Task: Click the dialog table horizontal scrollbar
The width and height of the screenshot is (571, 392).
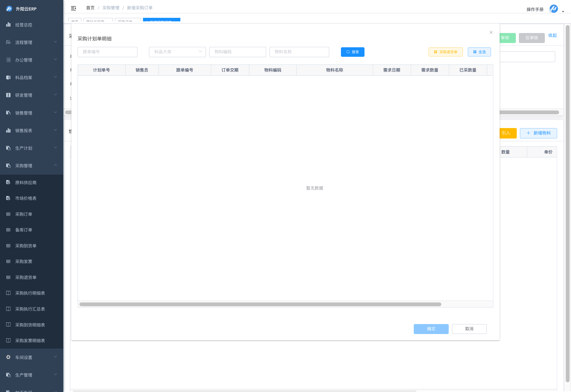Action: pyautogui.click(x=260, y=304)
